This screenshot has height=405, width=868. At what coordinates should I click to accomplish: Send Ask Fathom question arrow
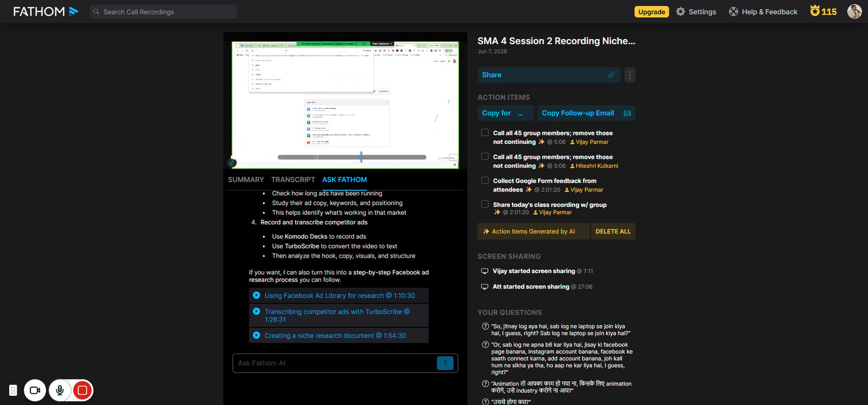(445, 363)
